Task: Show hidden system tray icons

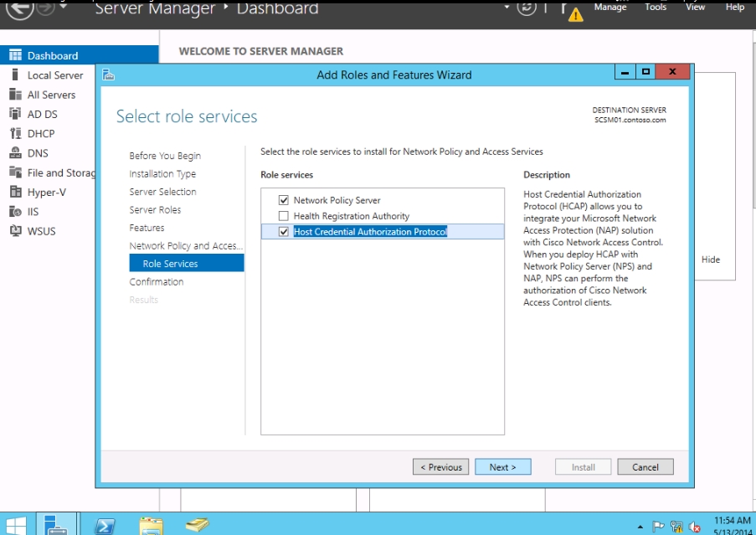Action: point(640,527)
